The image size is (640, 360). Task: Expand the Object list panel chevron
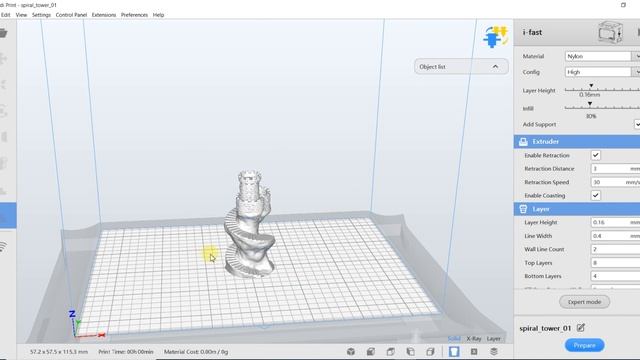(495, 67)
